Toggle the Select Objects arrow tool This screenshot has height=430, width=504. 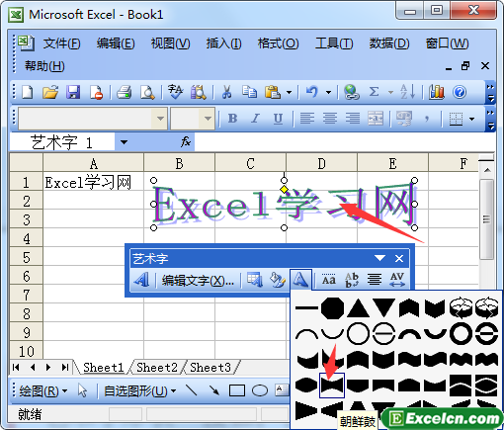click(x=82, y=391)
